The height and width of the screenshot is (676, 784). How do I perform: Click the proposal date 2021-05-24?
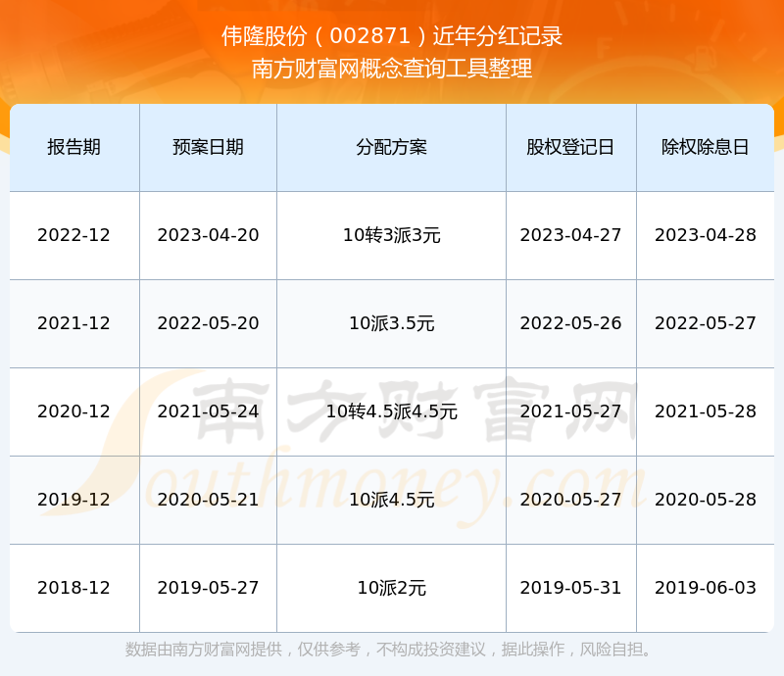point(208,411)
